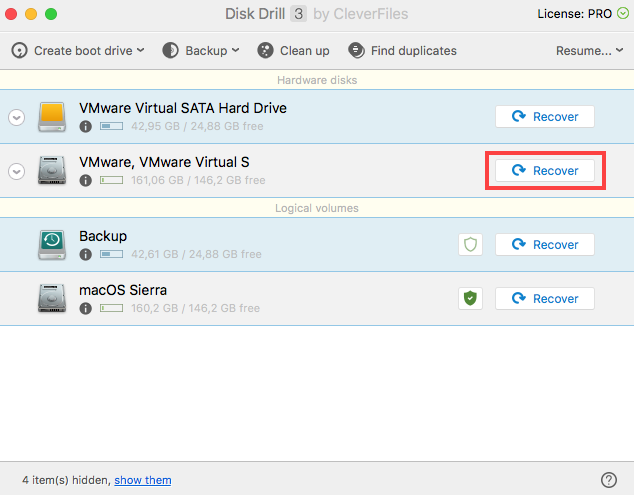This screenshot has height=495, width=634.
Task: Click the usage bar for 42,95 GB drive
Action: [x=112, y=126]
